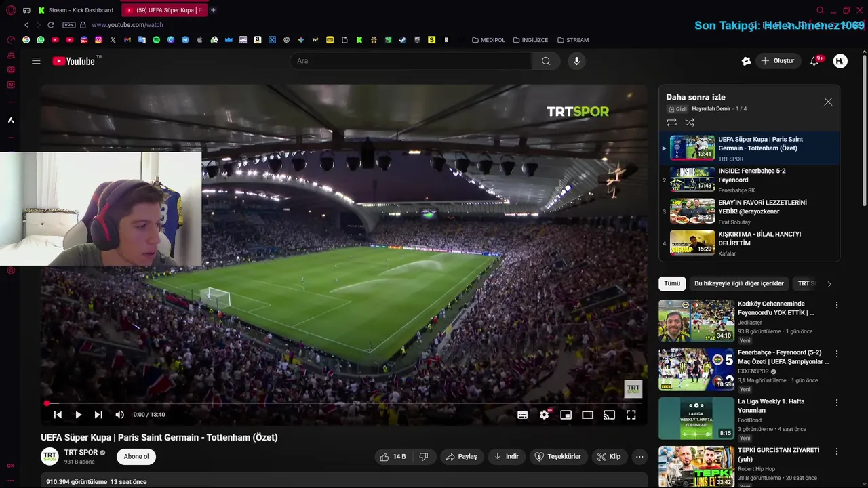Open the account avatar menu
This screenshot has width=868, height=488.
point(840,61)
